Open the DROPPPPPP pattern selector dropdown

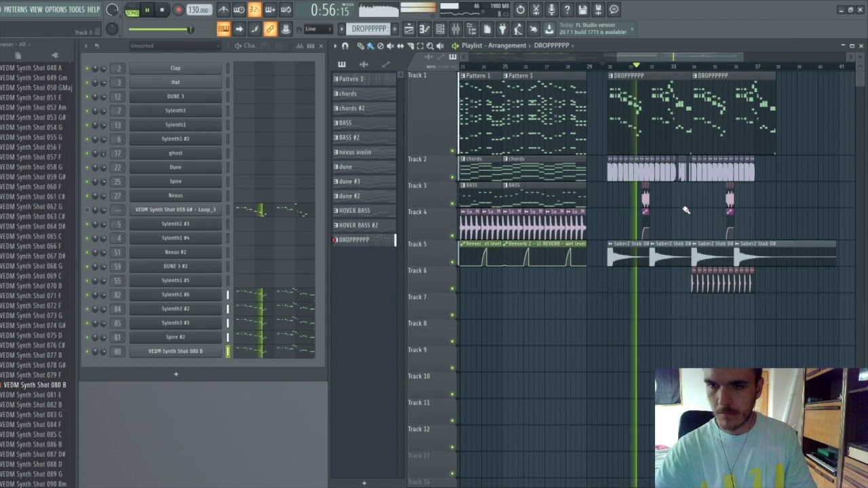pyautogui.click(x=369, y=29)
